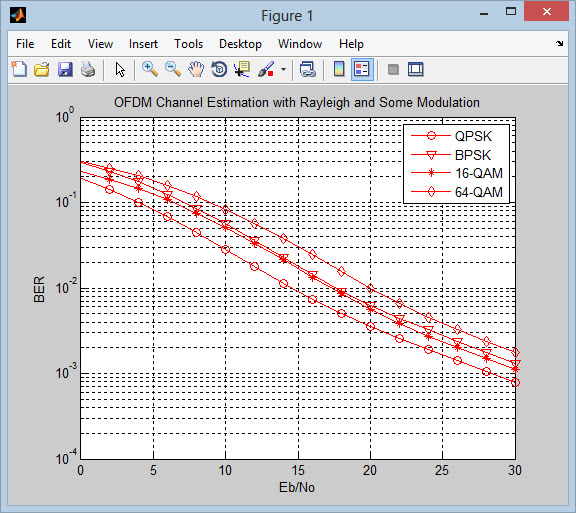Open the Insert menu
The width and height of the screenshot is (576, 513).
point(143,44)
